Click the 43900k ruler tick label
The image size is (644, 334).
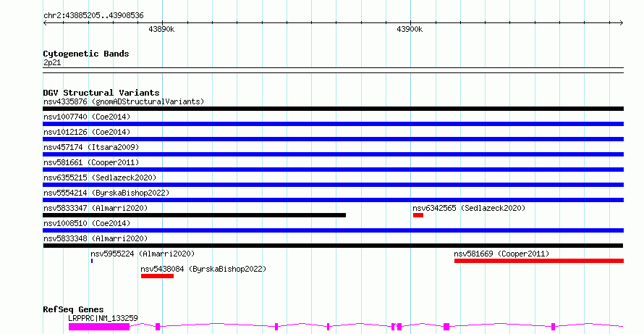(x=410, y=29)
